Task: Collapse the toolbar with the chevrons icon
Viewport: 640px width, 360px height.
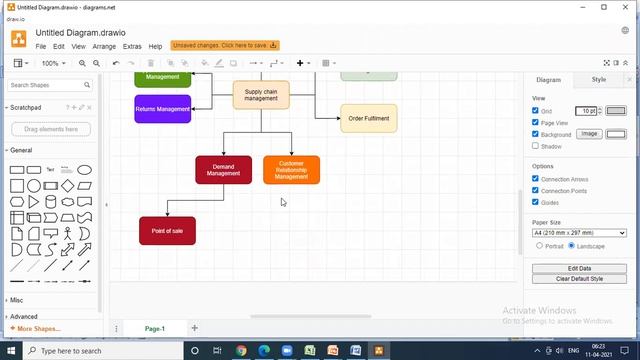Action: coord(625,63)
